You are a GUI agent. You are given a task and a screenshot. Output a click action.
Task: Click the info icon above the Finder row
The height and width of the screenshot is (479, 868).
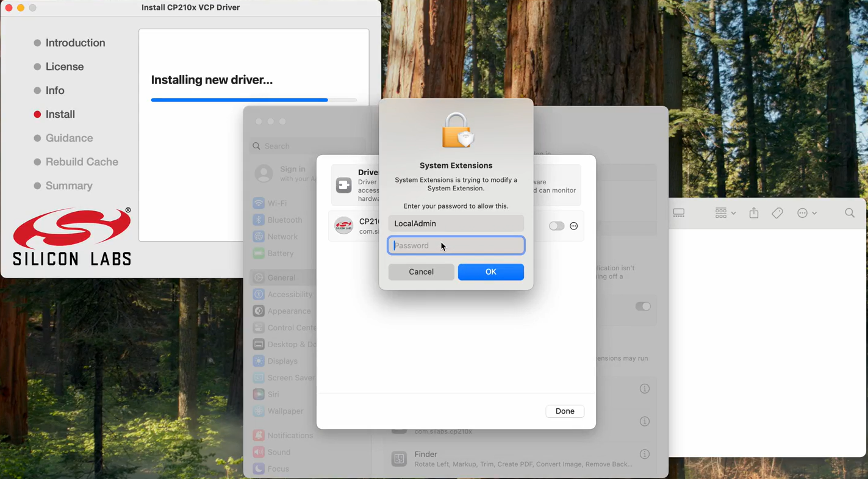[645, 422]
